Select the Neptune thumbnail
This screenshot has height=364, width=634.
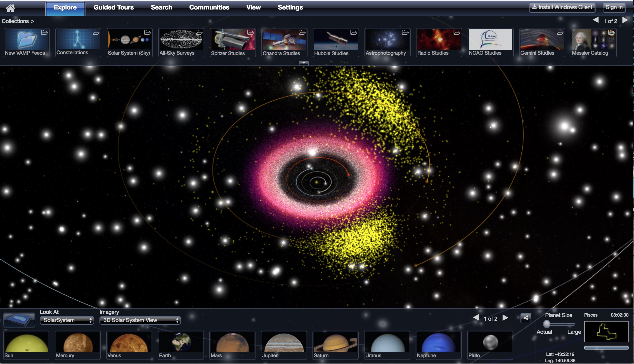click(439, 345)
